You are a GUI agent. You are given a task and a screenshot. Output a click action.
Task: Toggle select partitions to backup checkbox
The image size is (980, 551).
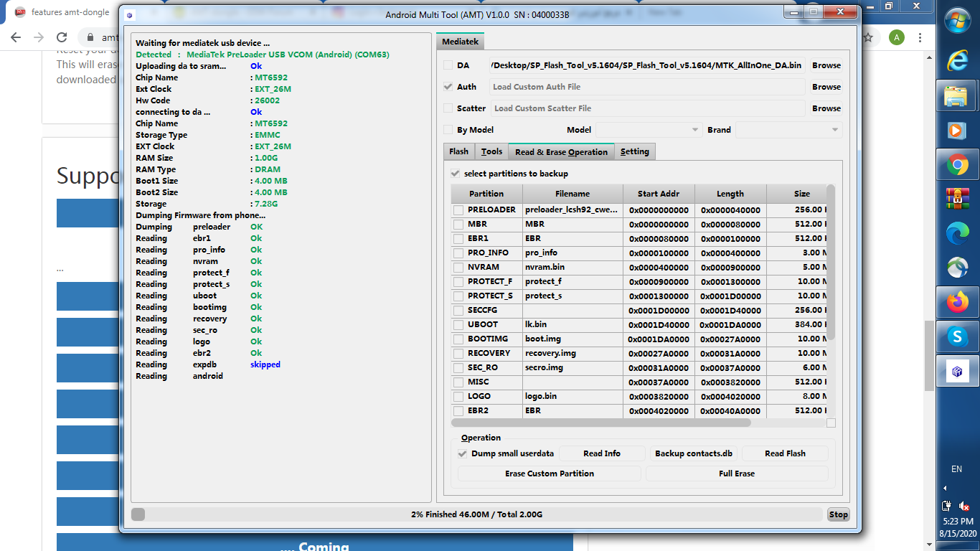tap(455, 174)
